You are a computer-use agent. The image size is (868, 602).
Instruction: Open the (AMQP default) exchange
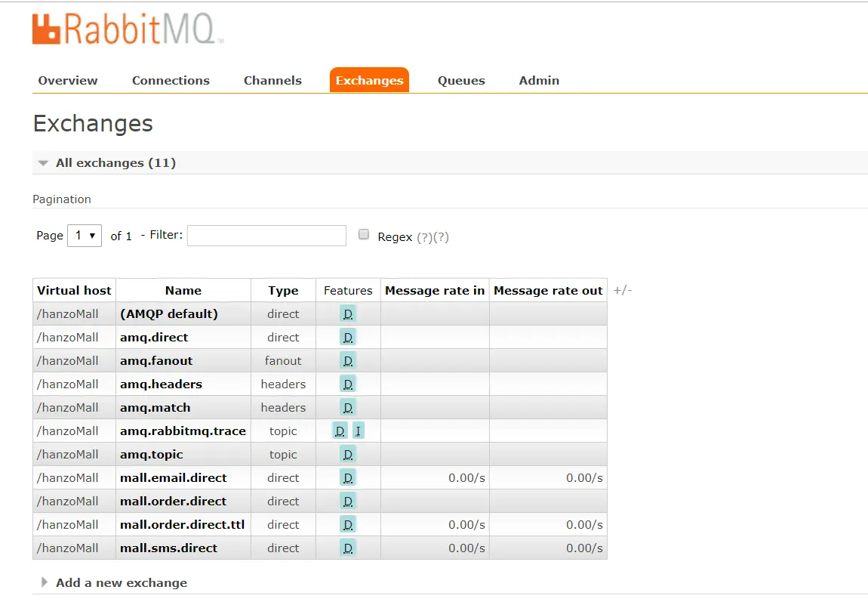pos(169,314)
